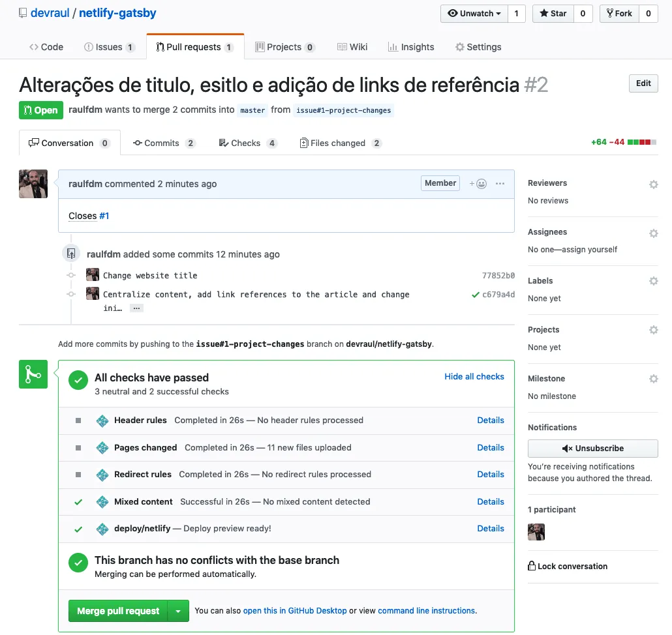Open the three-dot menu on the comment
The width and height of the screenshot is (672, 635).
[500, 184]
